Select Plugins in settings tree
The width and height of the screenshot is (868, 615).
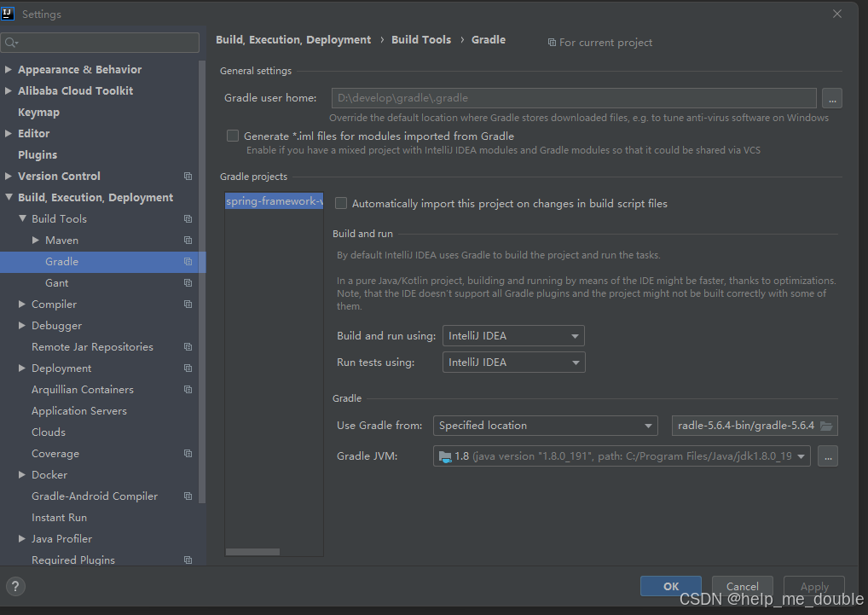(38, 155)
